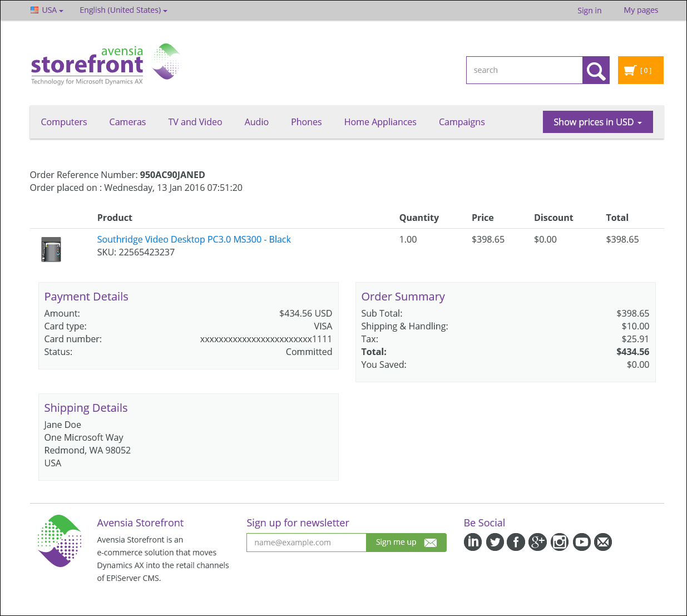Viewport: 687px width, 616px height.
Task: Click the One Microsoft Way address line
Action: pyautogui.click(x=83, y=437)
